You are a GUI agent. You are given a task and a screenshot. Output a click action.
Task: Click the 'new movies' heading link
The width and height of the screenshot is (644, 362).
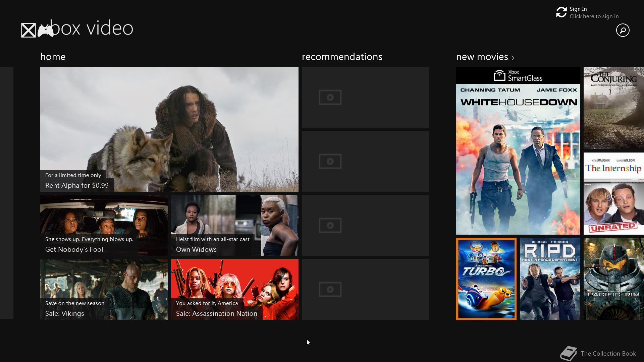tap(482, 57)
